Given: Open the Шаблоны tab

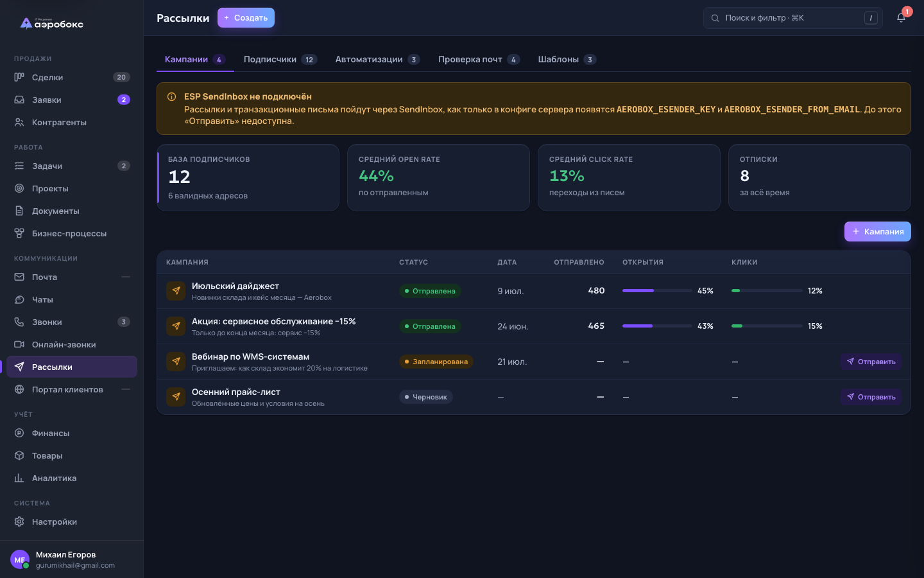Looking at the screenshot, I should tap(567, 60).
